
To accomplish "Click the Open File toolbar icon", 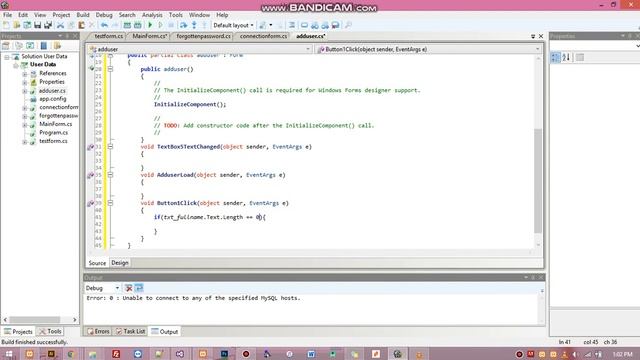I will [x=17, y=25].
